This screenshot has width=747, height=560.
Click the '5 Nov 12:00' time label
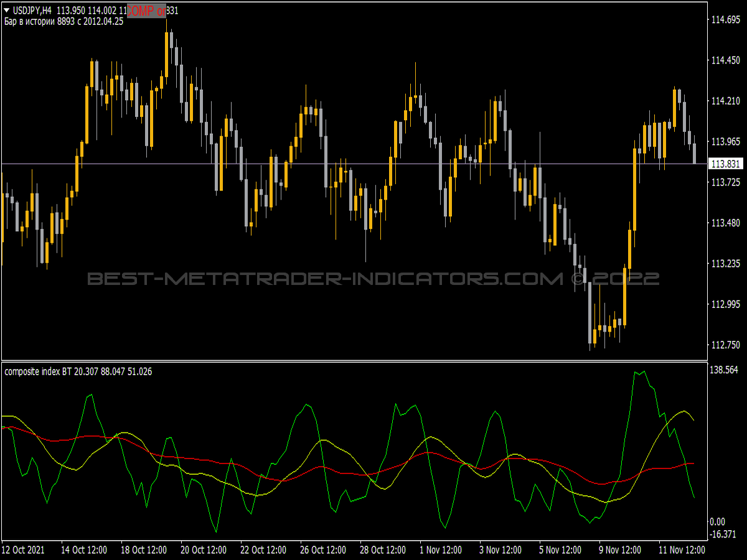pyautogui.click(x=560, y=550)
